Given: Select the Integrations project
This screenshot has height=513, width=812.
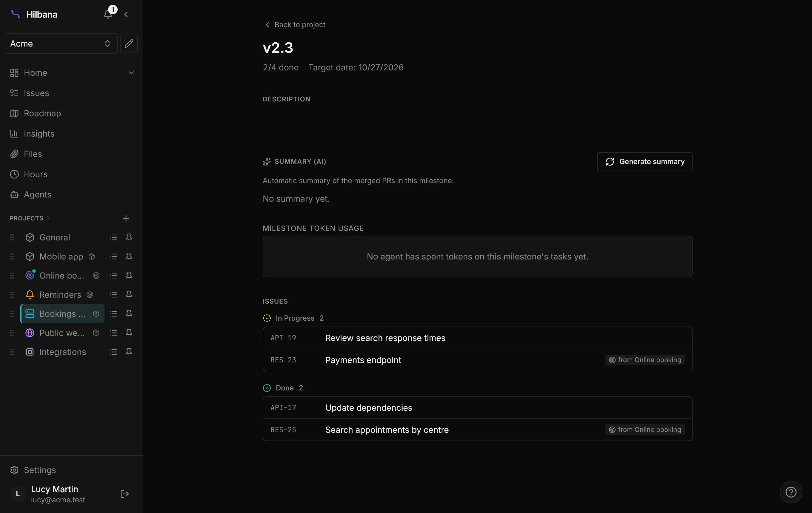Looking at the screenshot, I should tap(62, 352).
